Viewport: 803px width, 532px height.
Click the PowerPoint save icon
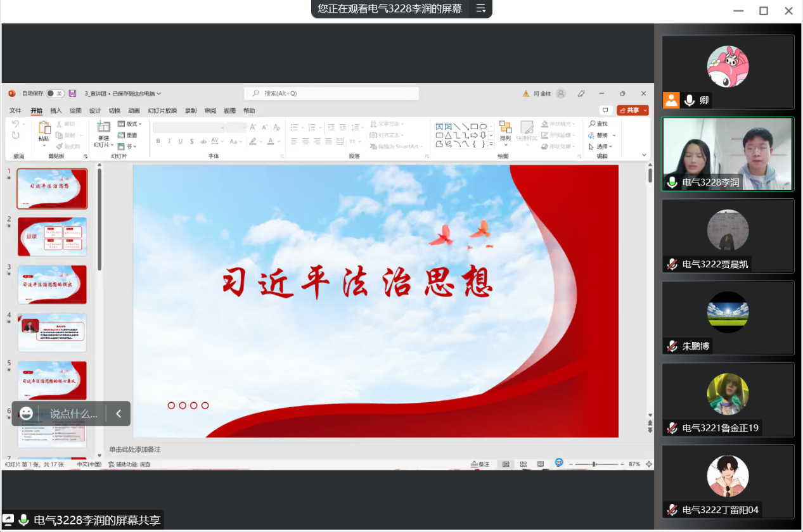click(x=72, y=94)
